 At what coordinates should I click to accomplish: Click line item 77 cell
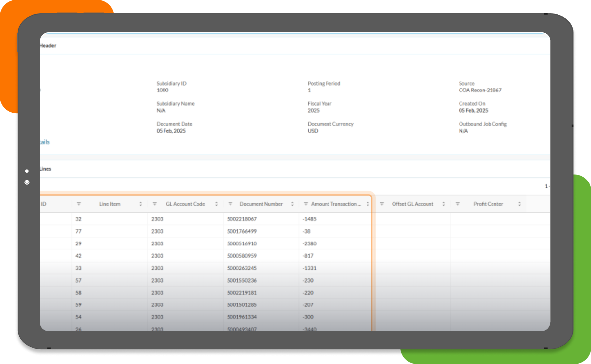[79, 231]
